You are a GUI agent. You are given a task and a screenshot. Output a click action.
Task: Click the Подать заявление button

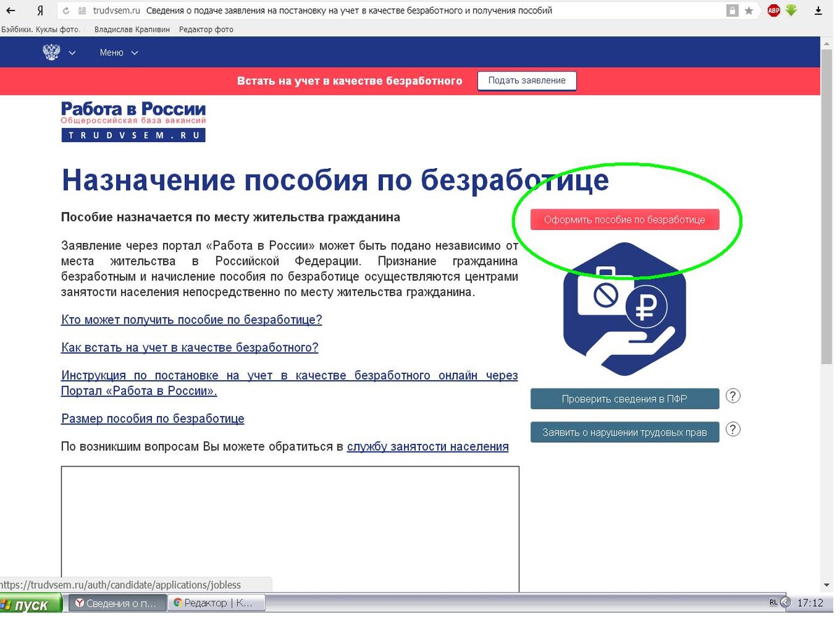pos(526,81)
